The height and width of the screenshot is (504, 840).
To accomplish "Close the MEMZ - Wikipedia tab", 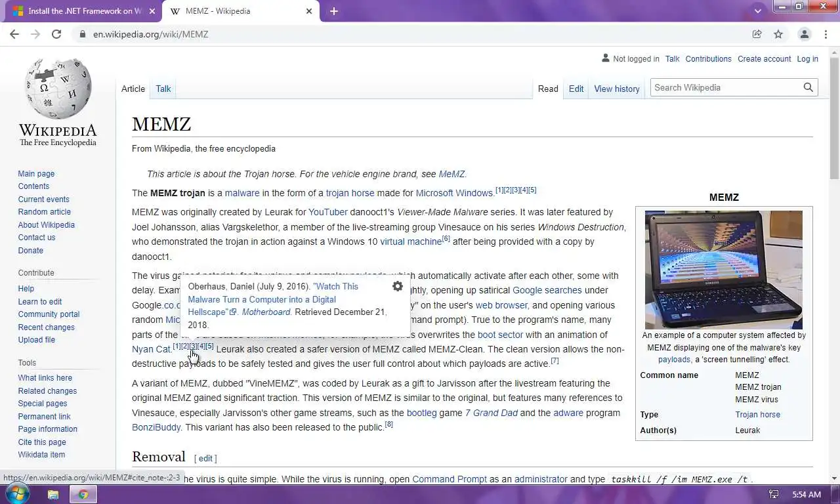I will 309,11.
